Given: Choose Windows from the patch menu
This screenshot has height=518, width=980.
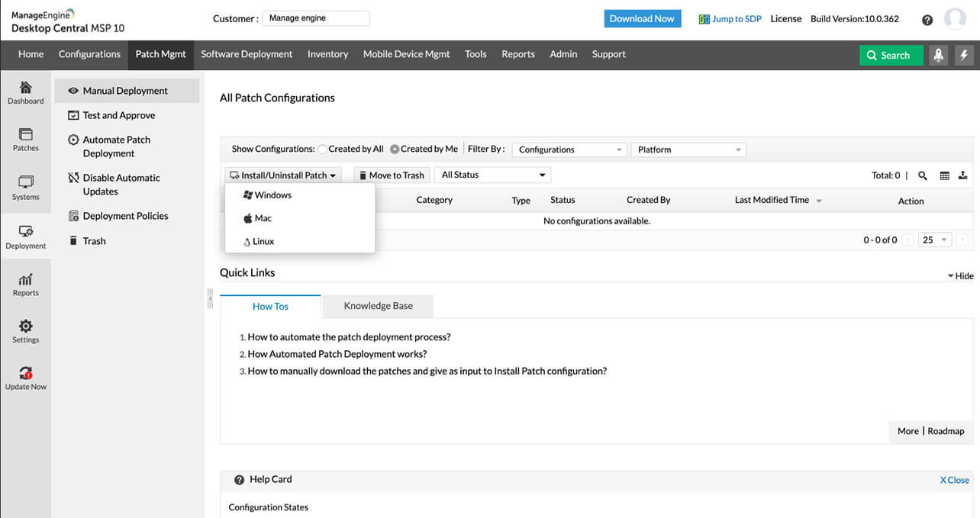Looking at the screenshot, I should tap(272, 195).
